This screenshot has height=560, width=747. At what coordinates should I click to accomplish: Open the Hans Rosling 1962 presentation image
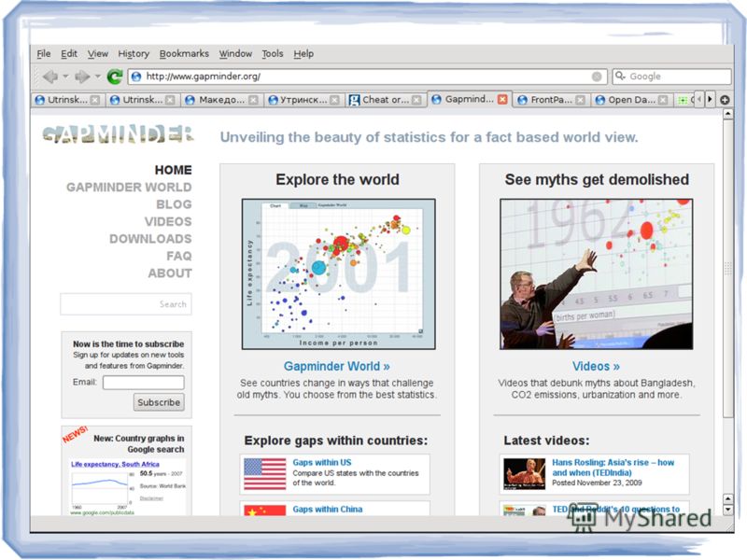click(x=596, y=274)
